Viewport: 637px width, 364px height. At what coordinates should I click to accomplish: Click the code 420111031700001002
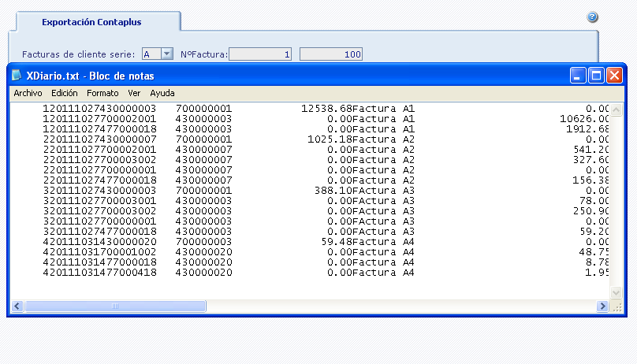[99, 252]
